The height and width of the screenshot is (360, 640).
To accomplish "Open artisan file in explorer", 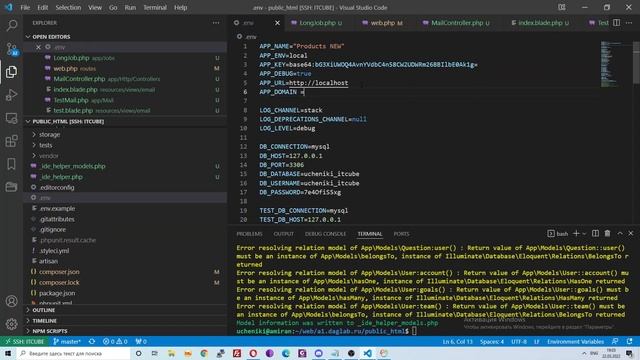I will 48,261.
